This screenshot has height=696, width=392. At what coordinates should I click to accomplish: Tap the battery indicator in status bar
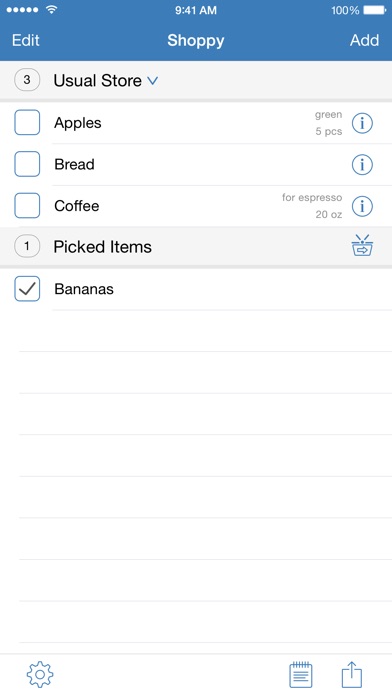pyautogui.click(x=375, y=10)
